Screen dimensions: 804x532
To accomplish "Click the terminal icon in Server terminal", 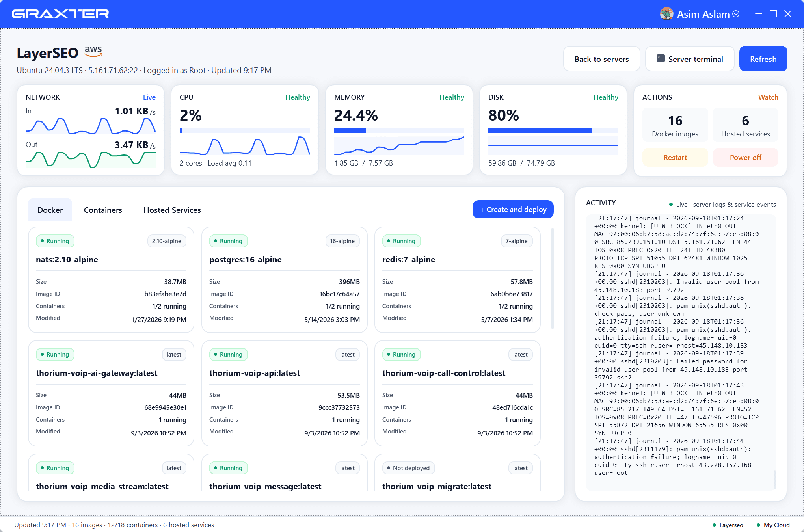I will pos(661,59).
